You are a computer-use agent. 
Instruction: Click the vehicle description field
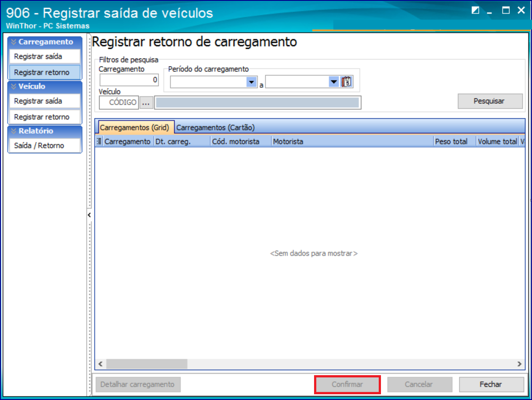click(258, 102)
